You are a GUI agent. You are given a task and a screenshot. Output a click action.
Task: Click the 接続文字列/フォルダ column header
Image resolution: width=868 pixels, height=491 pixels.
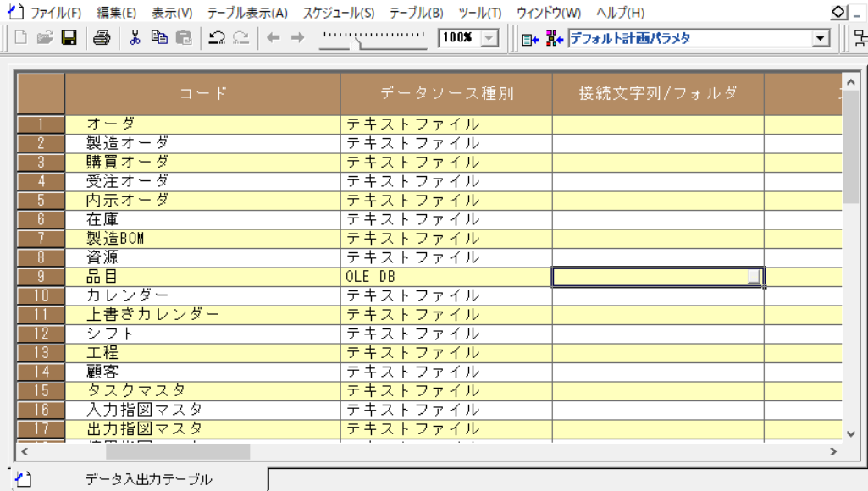pyautogui.click(x=658, y=94)
